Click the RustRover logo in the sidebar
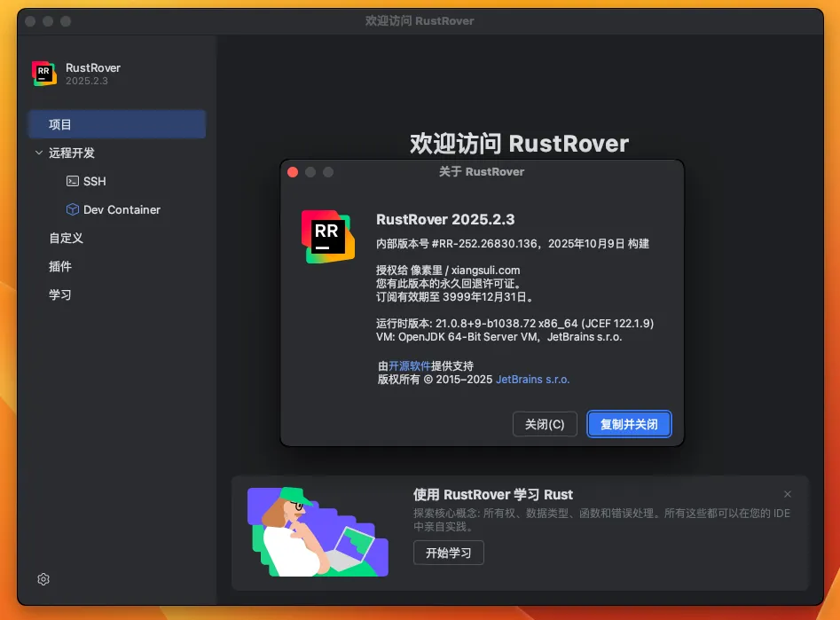840x620 pixels. 44,74
